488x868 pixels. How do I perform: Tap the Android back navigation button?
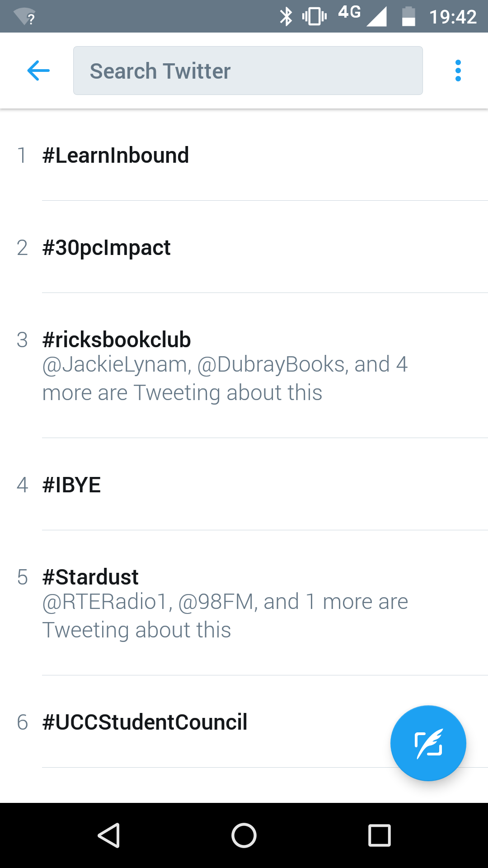point(109,835)
